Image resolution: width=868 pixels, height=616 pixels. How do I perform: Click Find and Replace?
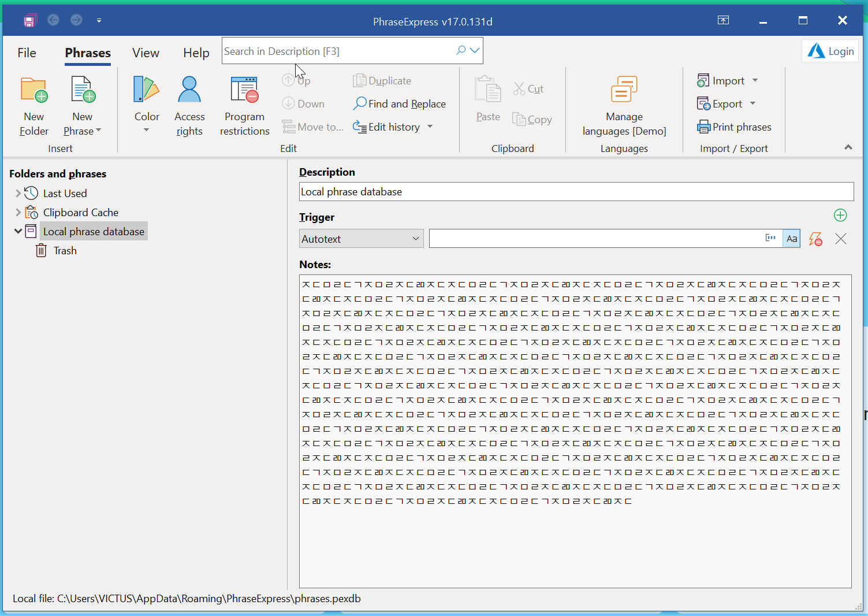coord(400,104)
